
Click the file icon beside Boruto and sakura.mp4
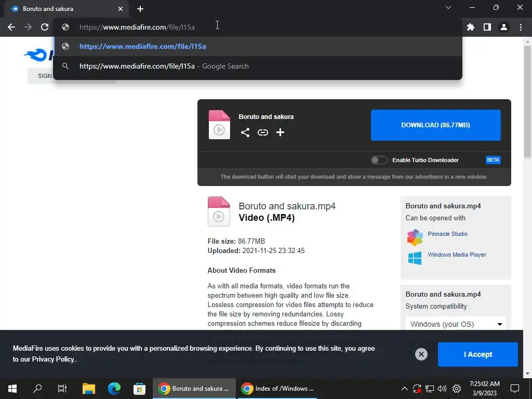219,211
